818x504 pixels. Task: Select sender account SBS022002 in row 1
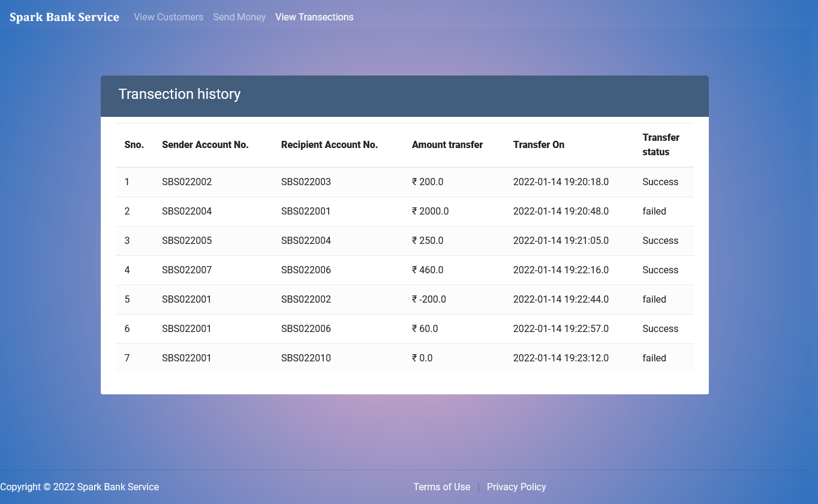(x=187, y=182)
